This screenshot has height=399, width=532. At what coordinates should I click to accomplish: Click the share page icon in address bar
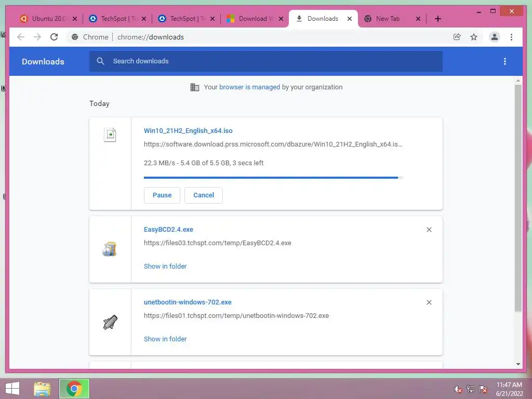point(457,37)
